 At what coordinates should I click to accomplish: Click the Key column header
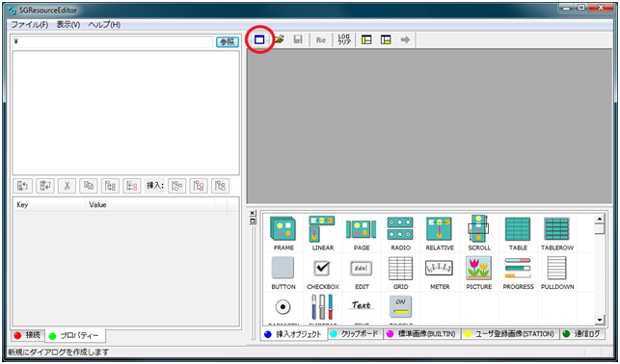click(49, 205)
